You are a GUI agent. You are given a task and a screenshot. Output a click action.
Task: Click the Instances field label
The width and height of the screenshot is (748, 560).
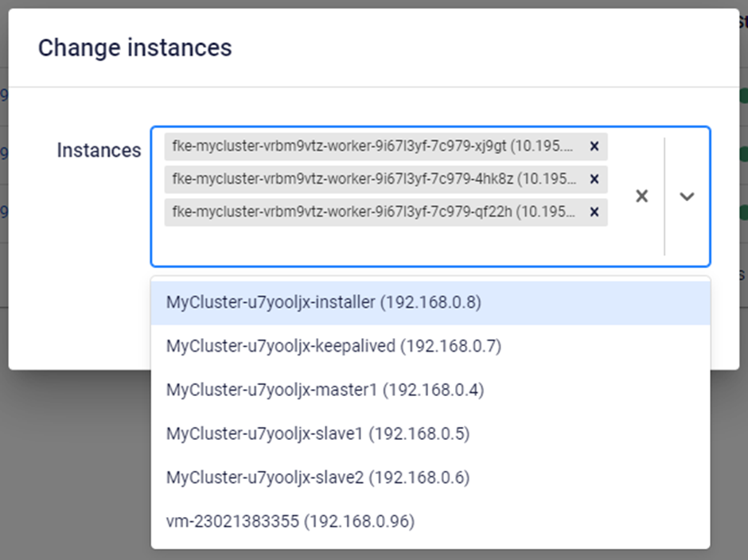point(99,150)
